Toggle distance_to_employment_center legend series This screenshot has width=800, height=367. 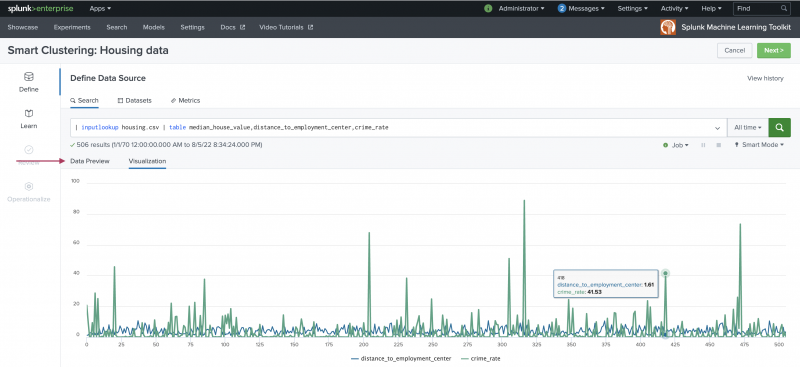[402, 359]
